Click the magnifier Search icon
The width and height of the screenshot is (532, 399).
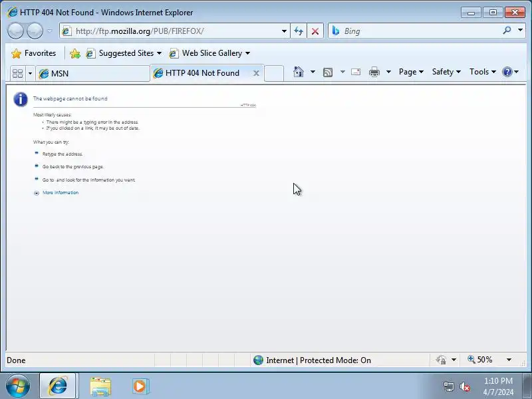pos(507,31)
